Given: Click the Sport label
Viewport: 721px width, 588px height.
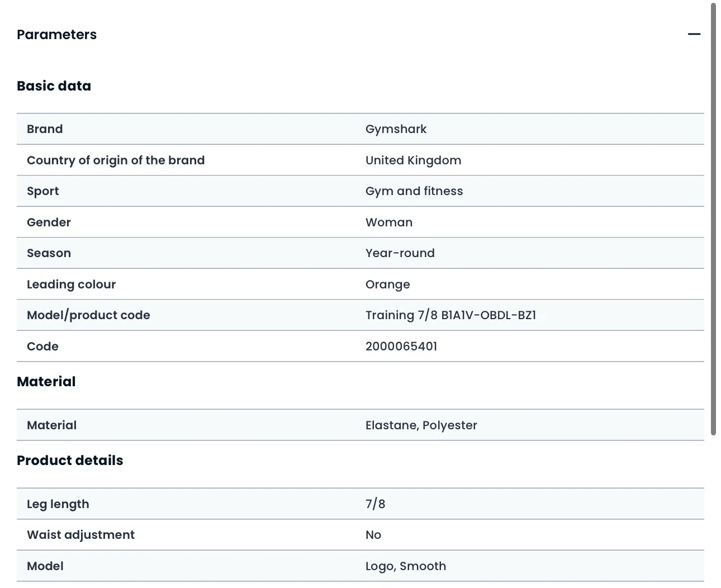Looking at the screenshot, I should [x=43, y=191].
